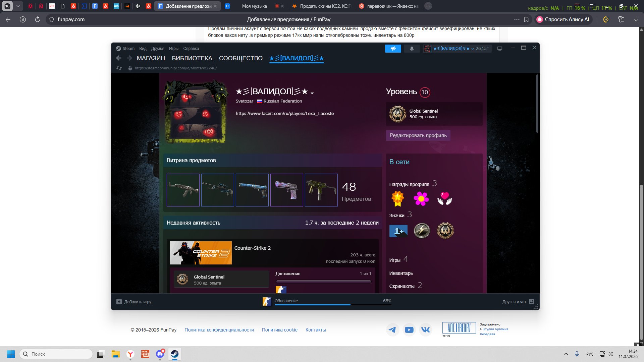644x362 pixels.
Task: Open the browser downloads arrow icon
Action: coord(636,19)
